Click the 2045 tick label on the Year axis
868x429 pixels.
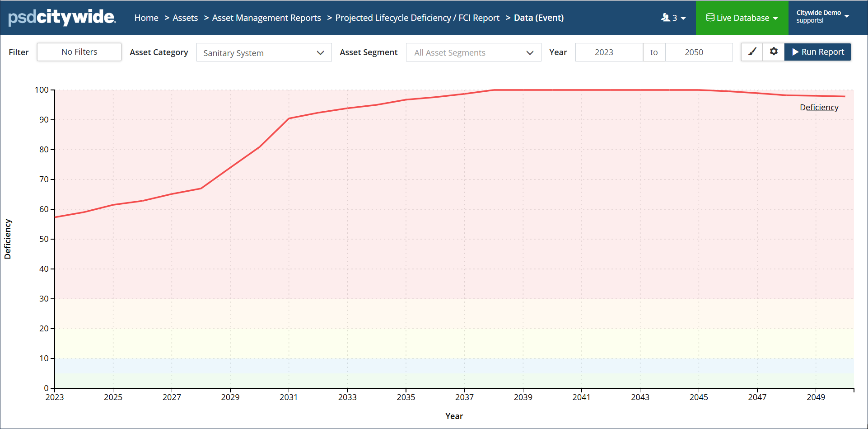tap(699, 397)
